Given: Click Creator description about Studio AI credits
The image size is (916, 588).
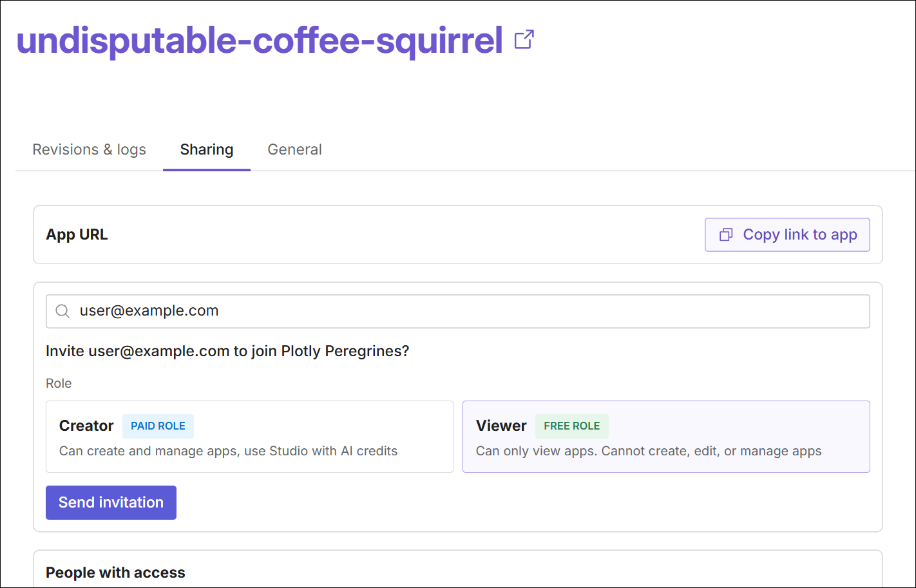Looking at the screenshot, I should (228, 451).
